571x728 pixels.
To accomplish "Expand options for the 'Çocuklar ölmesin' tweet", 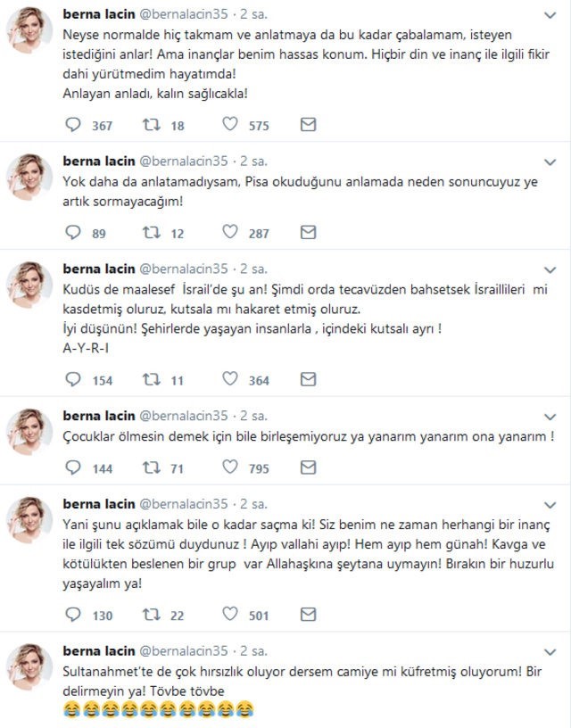I will (x=550, y=417).
